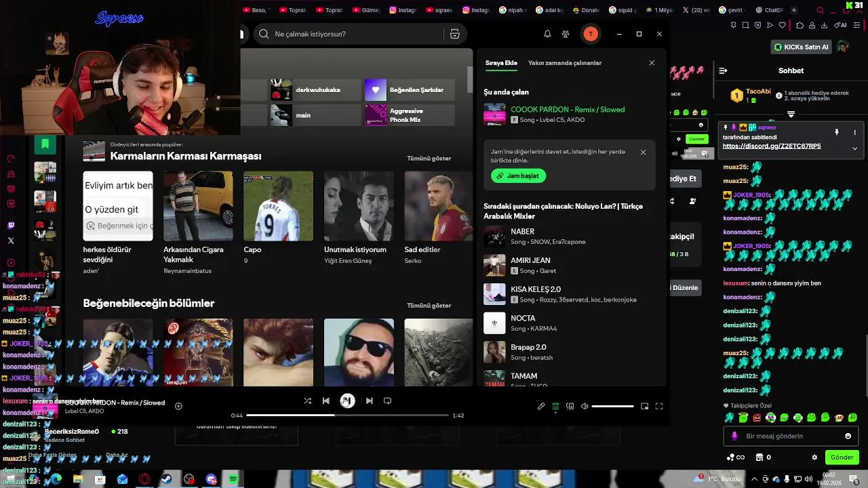Send the chat message with Gönder
The image size is (868, 488).
(x=842, y=457)
